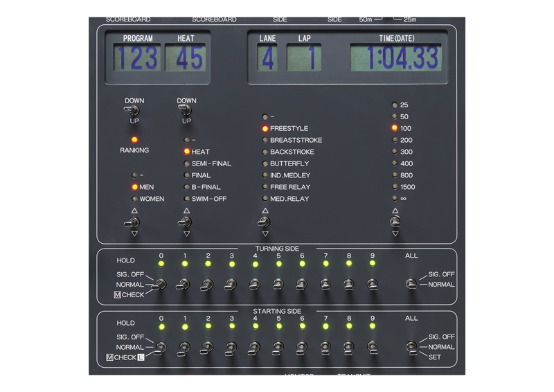
Task: Click the PROGRAM display showing 123
Action: click(x=136, y=57)
